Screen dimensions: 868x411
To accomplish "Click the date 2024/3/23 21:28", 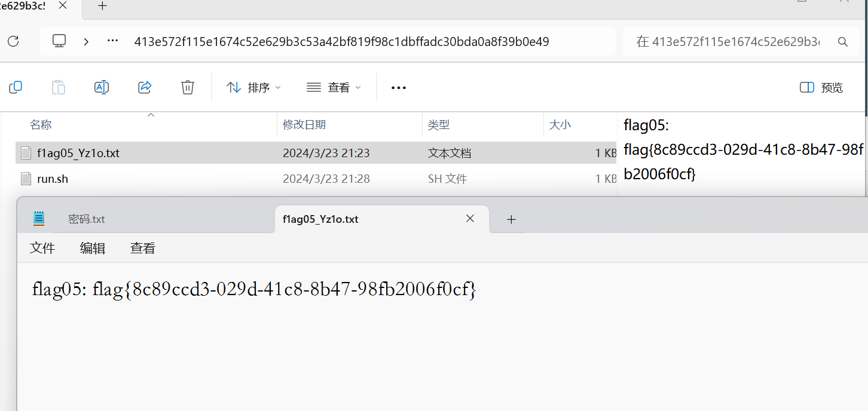I will click(326, 179).
